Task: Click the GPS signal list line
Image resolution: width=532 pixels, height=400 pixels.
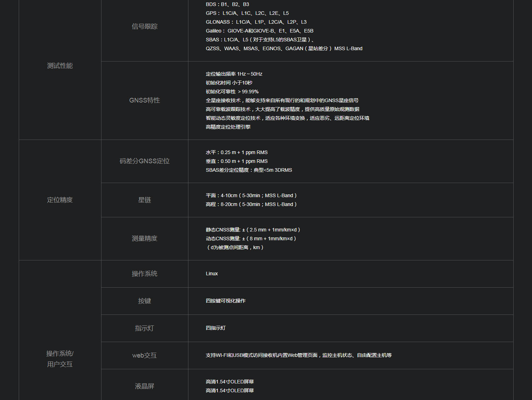Action: 247,13
